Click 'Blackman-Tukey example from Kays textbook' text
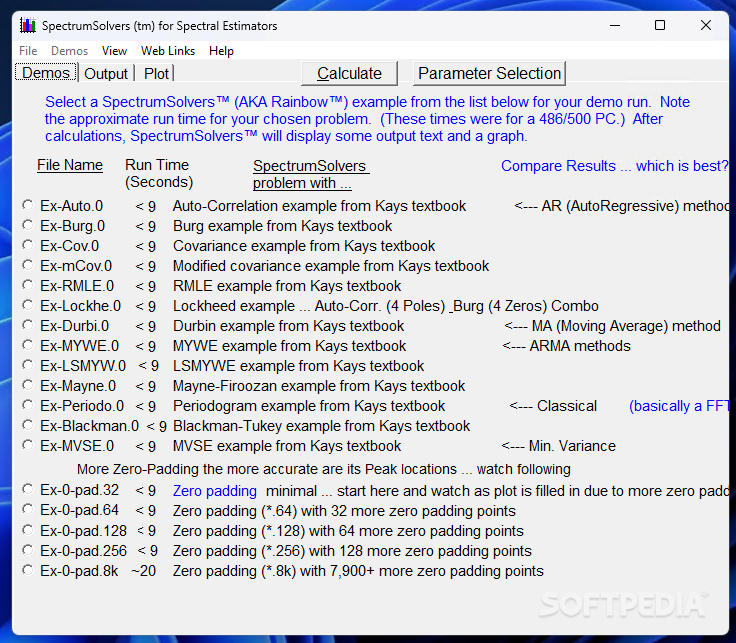This screenshot has width=736, height=643. point(322,426)
